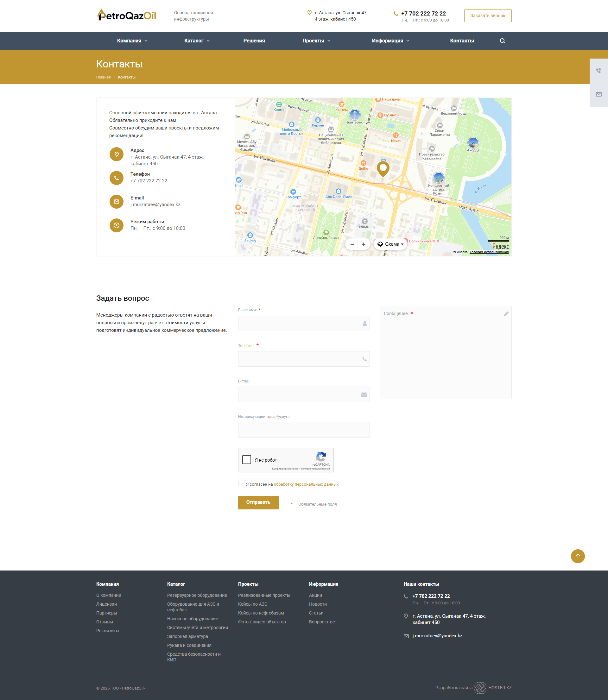The width and height of the screenshot is (608, 700).
Task: Click the floating envelope side icon
Action: point(598,94)
